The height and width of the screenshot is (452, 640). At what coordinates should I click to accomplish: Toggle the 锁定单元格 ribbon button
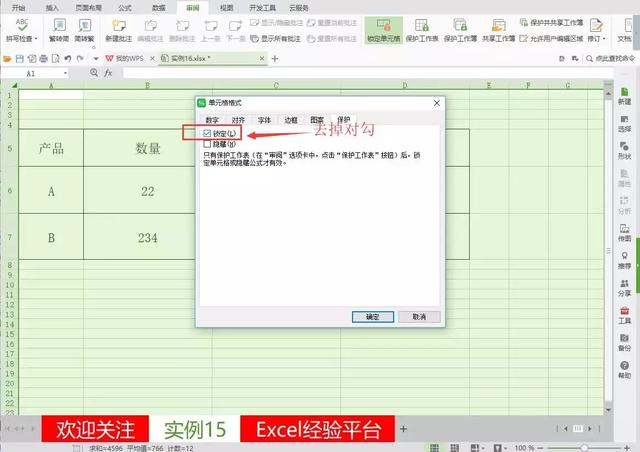[x=384, y=30]
